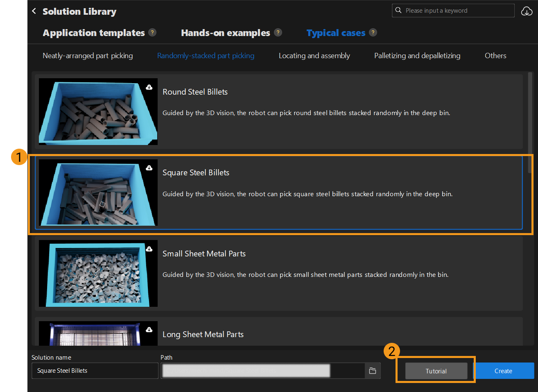The image size is (538, 392).
Task: Switch to Hands-on examples tab
Action: (226, 33)
